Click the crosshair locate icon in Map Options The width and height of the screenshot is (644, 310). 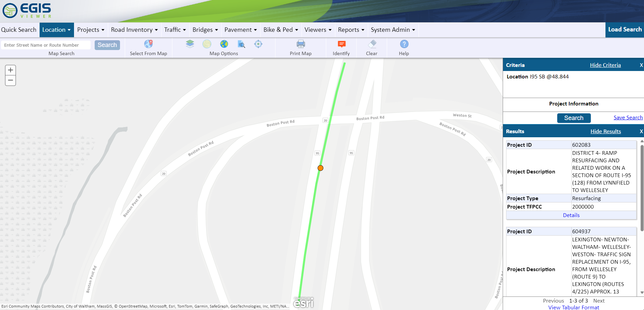(258, 44)
